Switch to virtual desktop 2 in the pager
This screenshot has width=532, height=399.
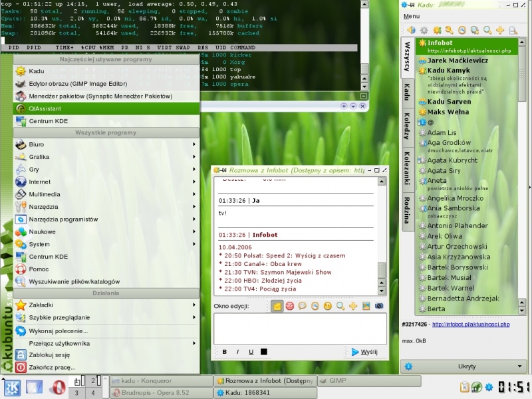point(93,381)
